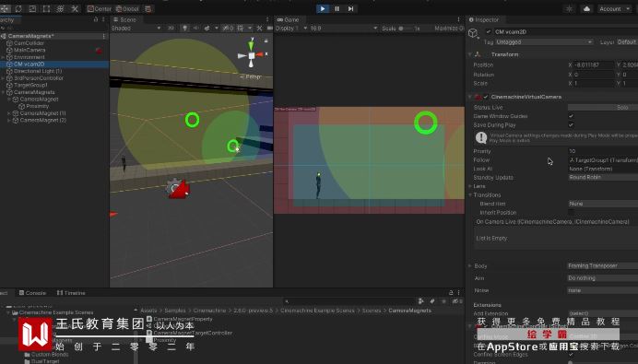The height and width of the screenshot is (364, 638).
Task: Toggle the Global handle rotation button
Action: 127,8
